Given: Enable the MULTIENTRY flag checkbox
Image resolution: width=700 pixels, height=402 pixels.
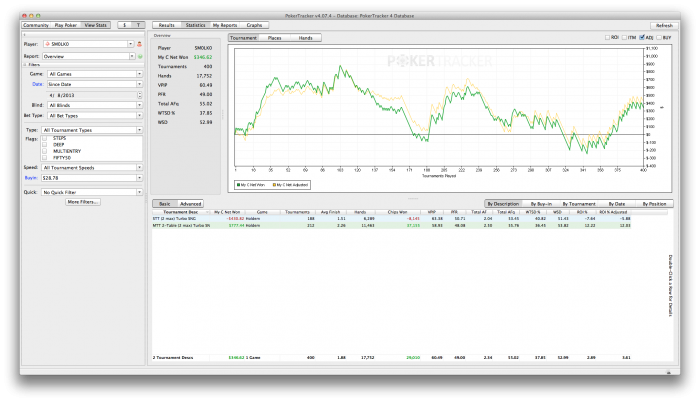Looking at the screenshot, I should click(45, 151).
